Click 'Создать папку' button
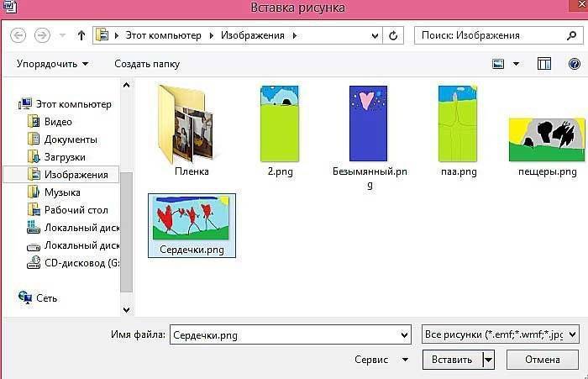 (x=147, y=64)
